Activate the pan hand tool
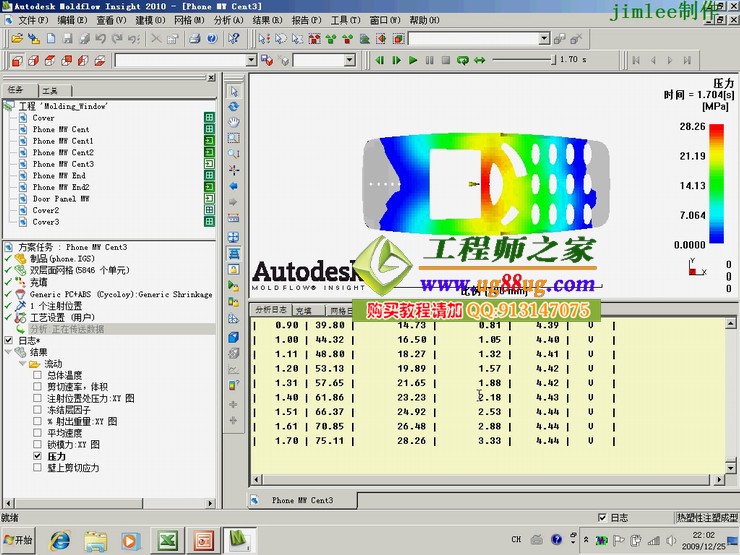Image resolution: width=740 pixels, height=555 pixels. [x=234, y=122]
